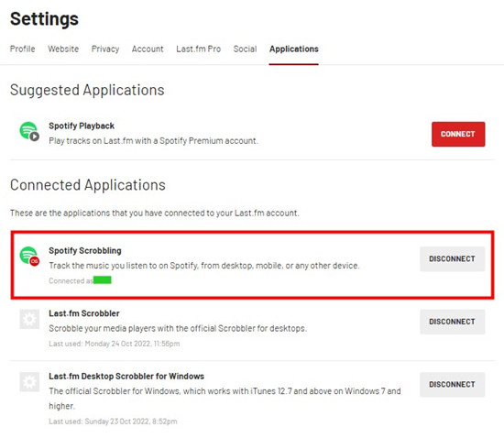Image resolution: width=504 pixels, height=438 pixels.
Task: Switch to the Website tab
Action: [x=63, y=49]
